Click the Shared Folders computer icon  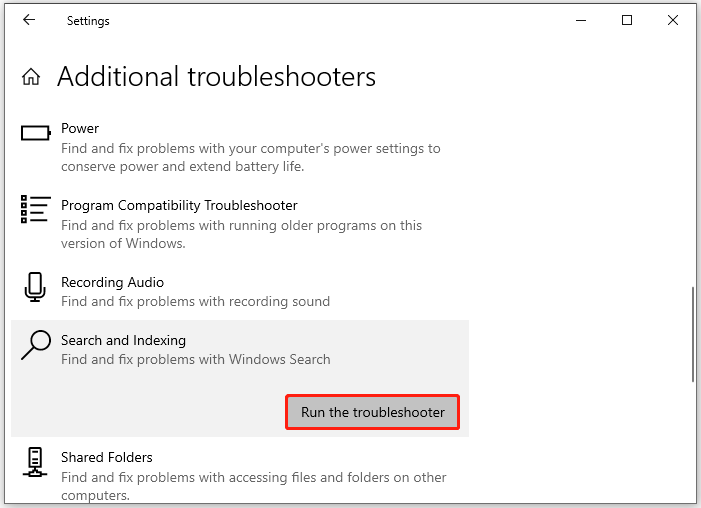click(x=35, y=462)
